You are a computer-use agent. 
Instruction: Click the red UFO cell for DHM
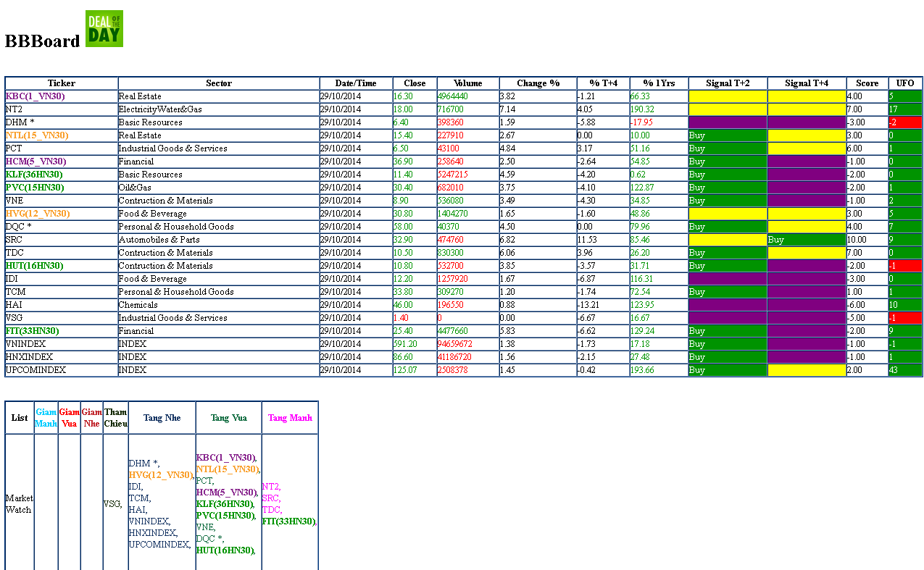click(x=905, y=122)
